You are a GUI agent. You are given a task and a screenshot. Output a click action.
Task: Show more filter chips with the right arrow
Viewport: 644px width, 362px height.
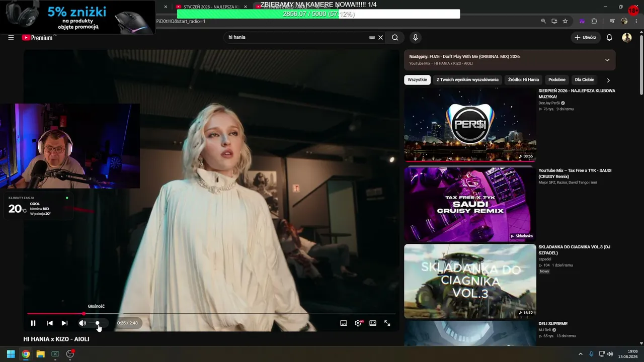click(x=608, y=80)
